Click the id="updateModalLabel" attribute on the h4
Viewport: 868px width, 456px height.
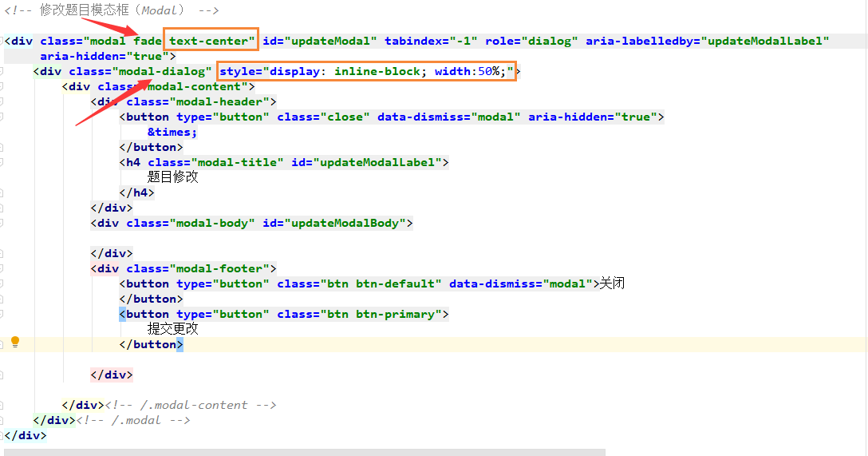point(366,162)
